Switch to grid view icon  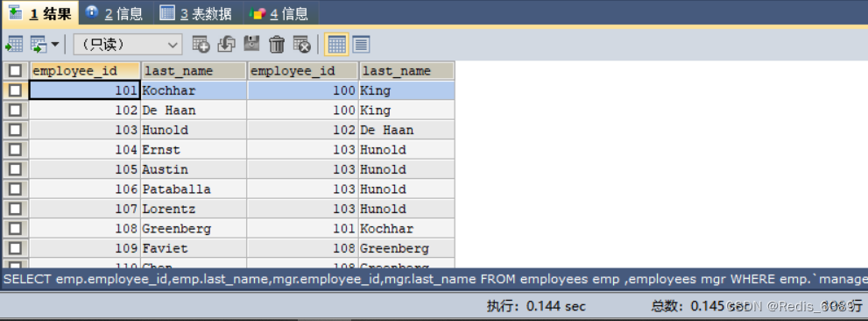click(x=336, y=45)
